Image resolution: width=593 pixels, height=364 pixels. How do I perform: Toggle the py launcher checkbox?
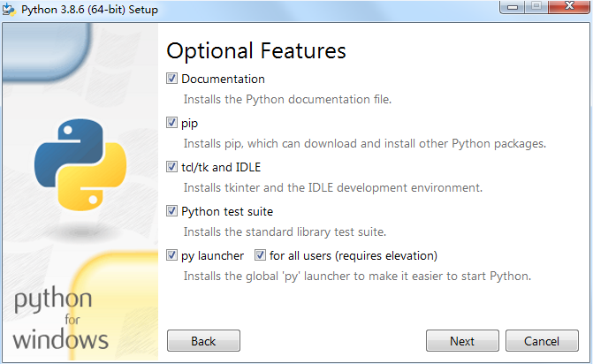point(172,255)
